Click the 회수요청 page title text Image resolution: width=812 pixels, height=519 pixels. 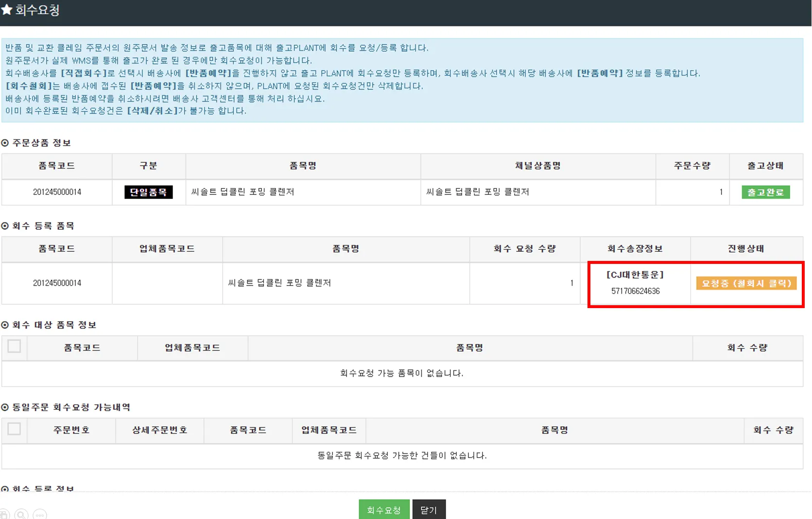[37, 10]
